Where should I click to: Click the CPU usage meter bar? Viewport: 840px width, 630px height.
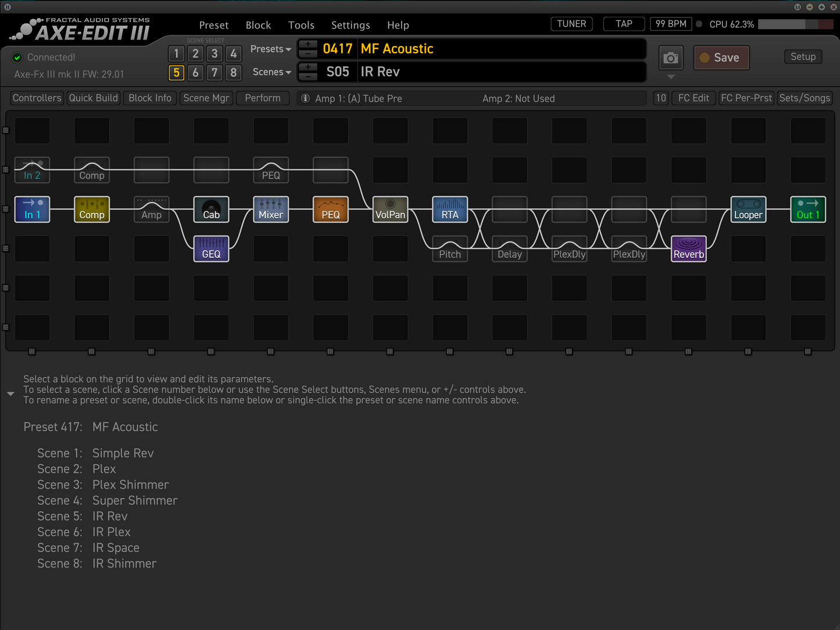point(795,24)
